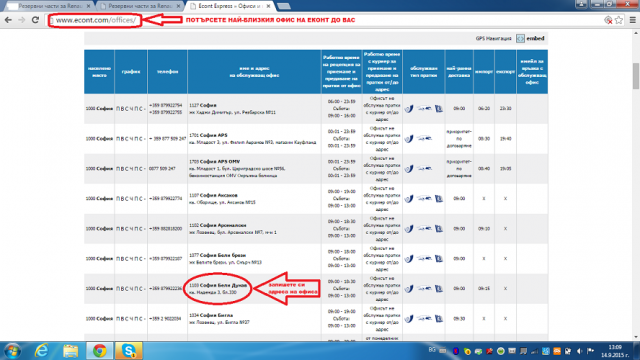This screenshot has height=360, width=640.
Task: Reload the Econt offices page
Action: pos(36,20)
